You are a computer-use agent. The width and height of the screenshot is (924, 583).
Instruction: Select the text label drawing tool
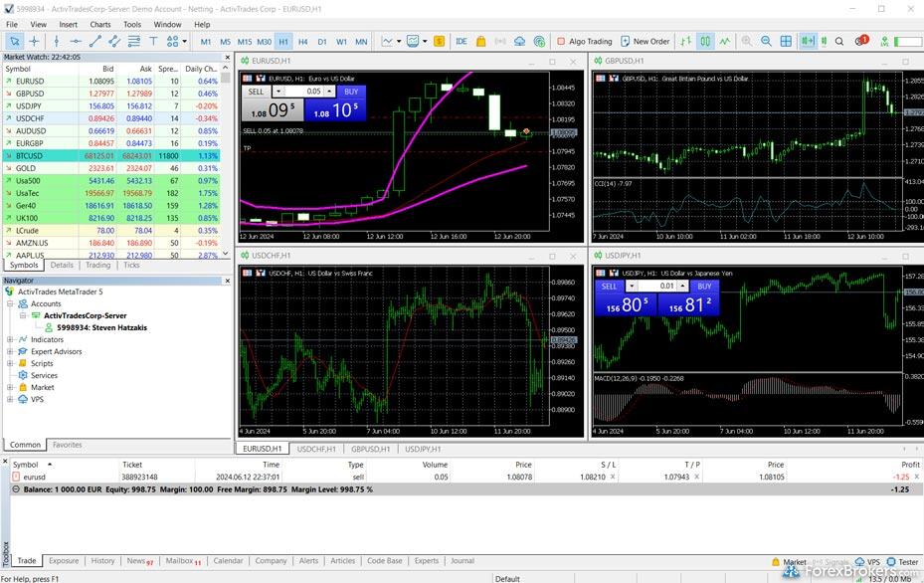pos(153,41)
